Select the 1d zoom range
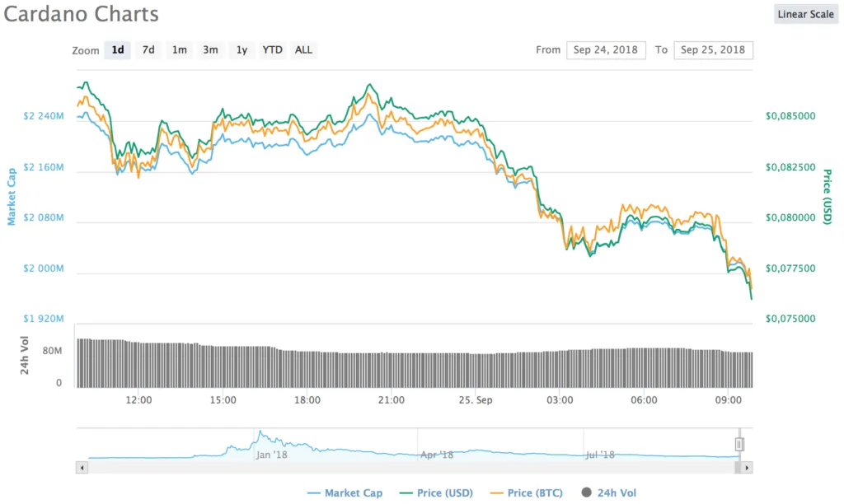The width and height of the screenshot is (844, 504). point(117,50)
